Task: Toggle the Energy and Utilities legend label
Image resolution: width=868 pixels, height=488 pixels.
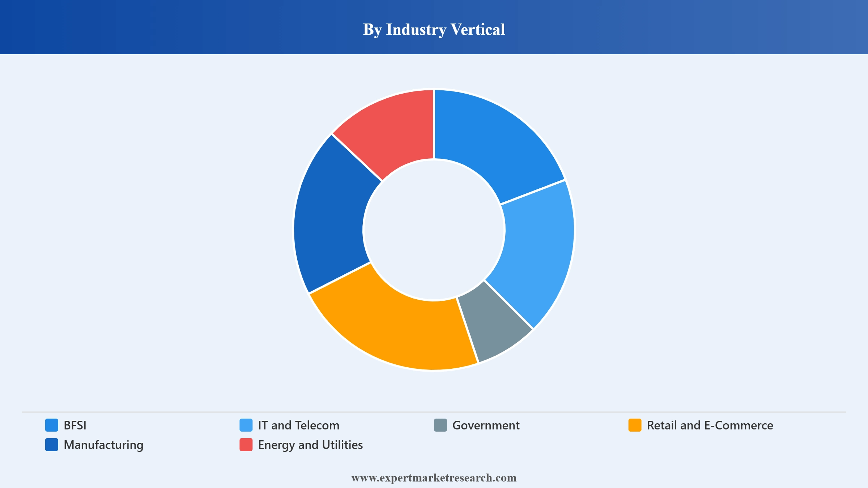Action: tap(310, 445)
